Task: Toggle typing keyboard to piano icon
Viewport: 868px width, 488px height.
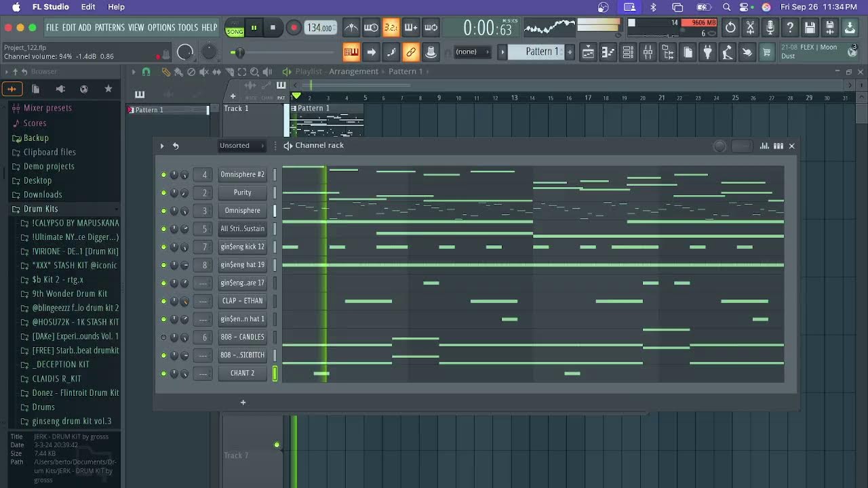Action: 351,52
